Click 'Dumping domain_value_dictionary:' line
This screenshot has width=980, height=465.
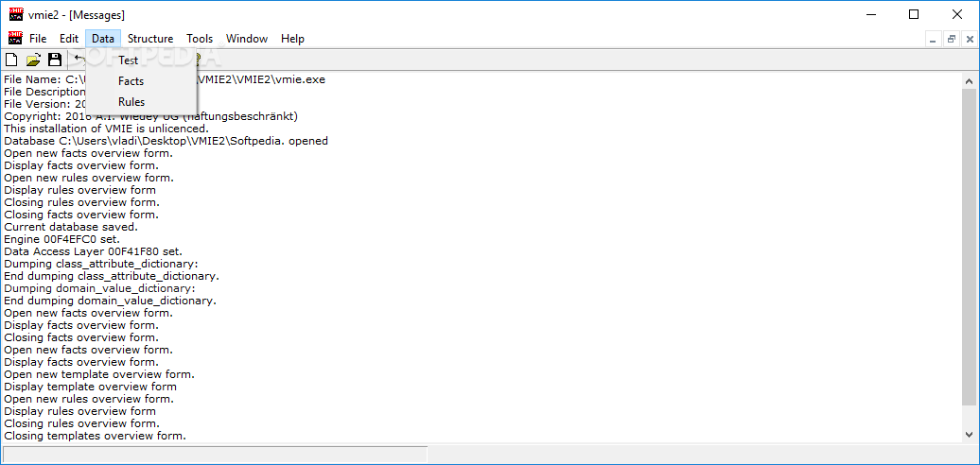pyautogui.click(x=99, y=288)
